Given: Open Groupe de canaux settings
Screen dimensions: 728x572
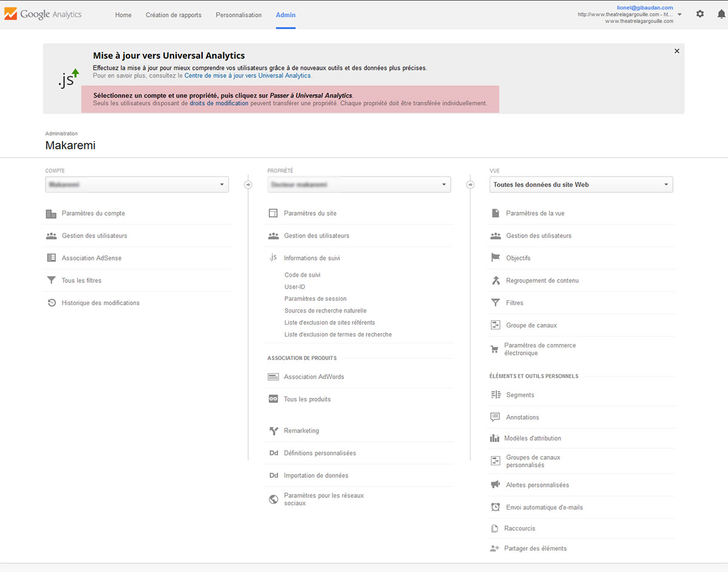Looking at the screenshot, I should click(531, 325).
